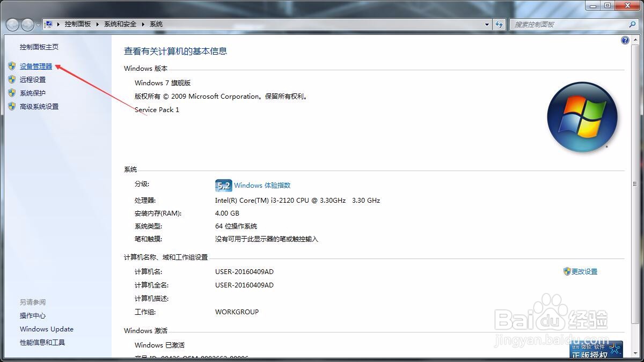644x362 pixels.
Task: Select installed memory value 4.00 GB
Action: [x=227, y=213]
